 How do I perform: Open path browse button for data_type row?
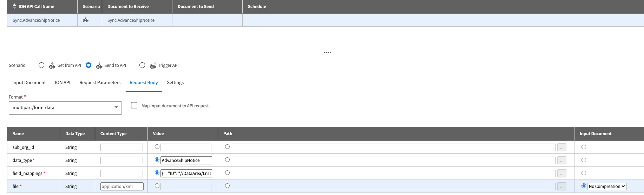(x=561, y=161)
